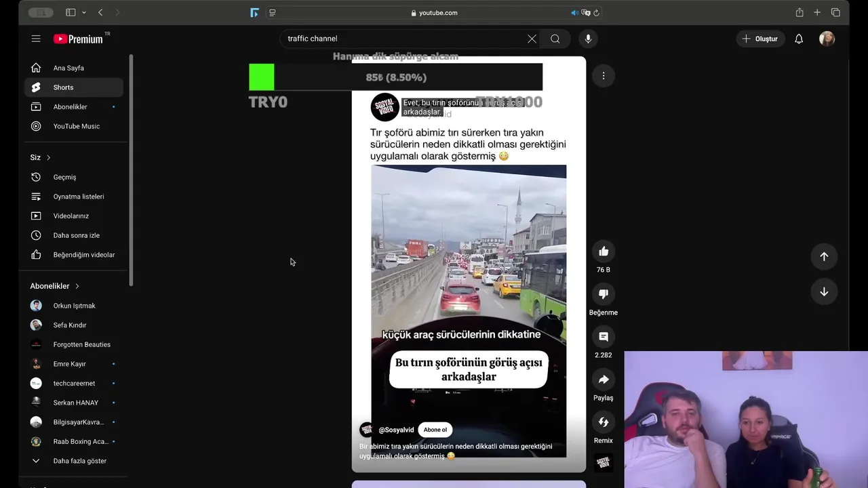Open the translate icon in address bar
Image resolution: width=868 pixels, height=488 pixels.
pos(586,13)
